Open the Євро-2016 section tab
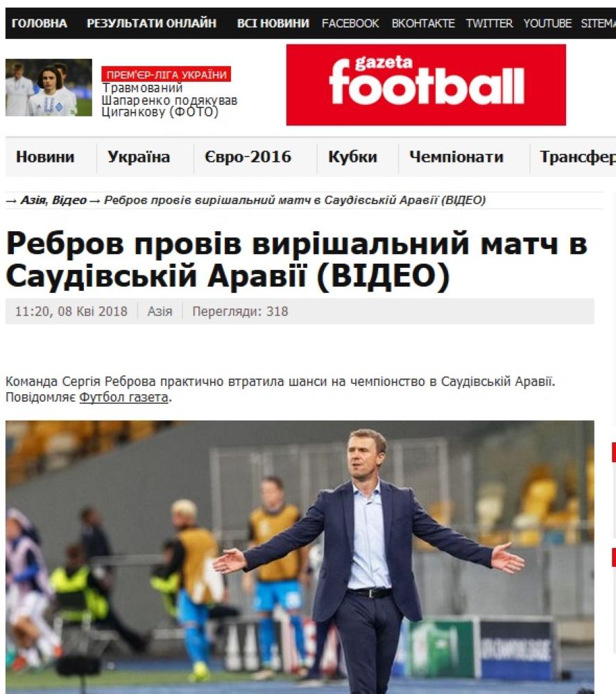Screen dimensions: 616x694 pyautogui.click(x=248, y=157)
